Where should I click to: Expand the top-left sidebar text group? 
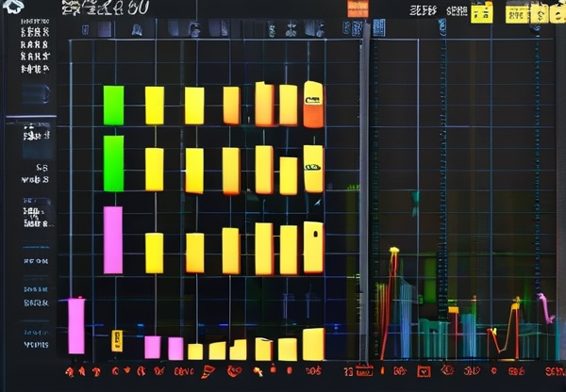point(34,44)
